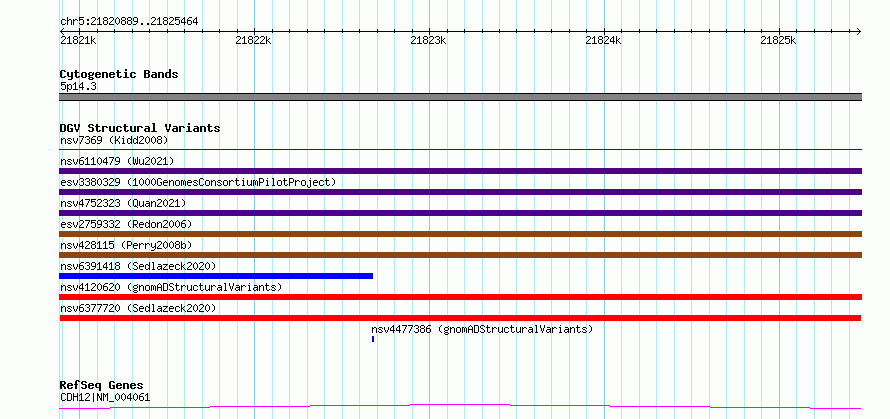Click the nsv6110479 (Wu2021) label

[117, 161]
